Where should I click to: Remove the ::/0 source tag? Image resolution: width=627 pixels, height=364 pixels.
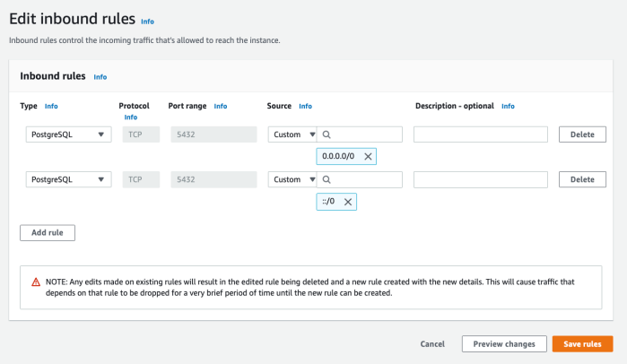point(349,202)
